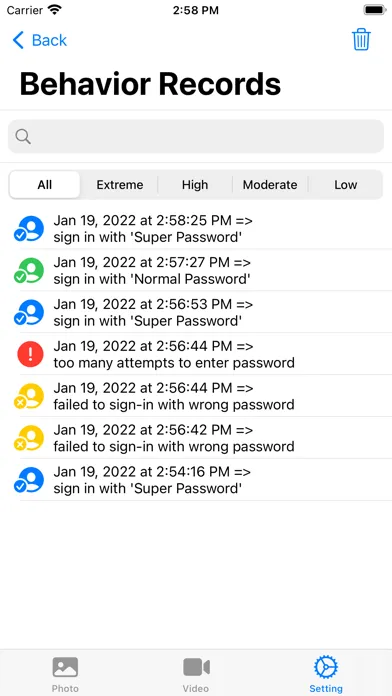Click the green Normal Password user icon

pyautogui.click(x=29, y=270)
